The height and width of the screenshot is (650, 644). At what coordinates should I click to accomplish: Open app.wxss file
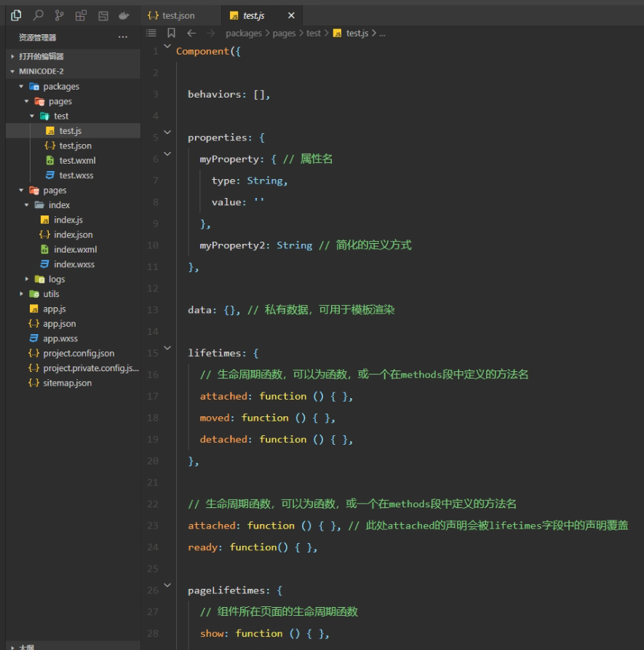[x=73, y=338]
